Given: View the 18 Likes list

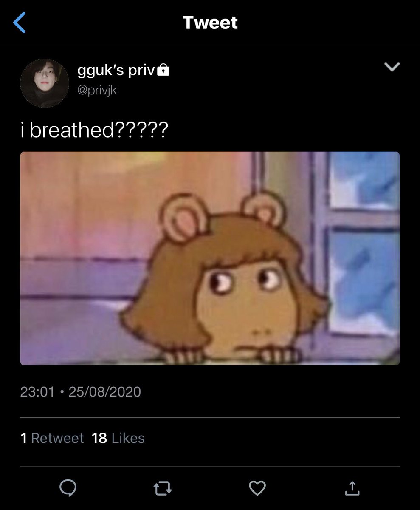Looking at the screenshot, I should coord(118,438).
